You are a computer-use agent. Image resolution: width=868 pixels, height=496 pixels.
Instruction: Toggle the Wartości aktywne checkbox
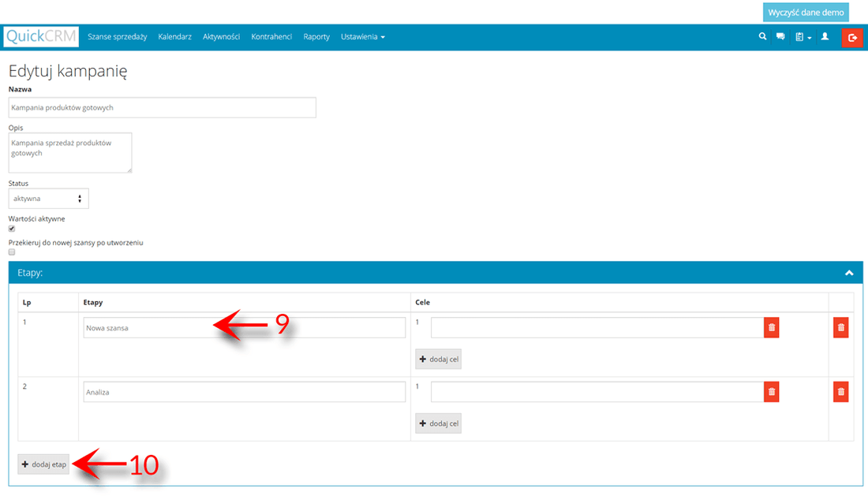12,229
